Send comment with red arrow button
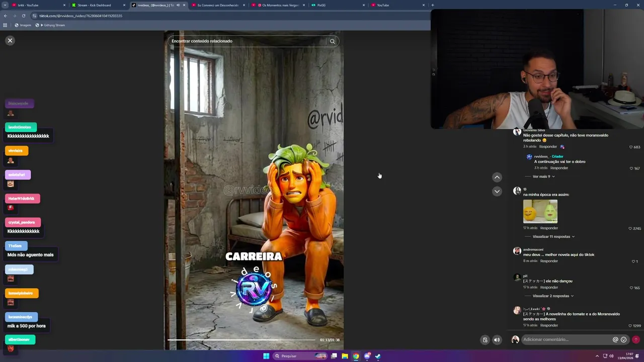This screenshot has height=362, width=644. coord(636,339)
